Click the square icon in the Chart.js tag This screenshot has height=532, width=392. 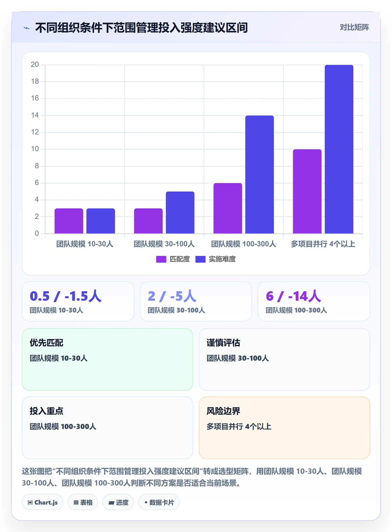click(30, 502)
